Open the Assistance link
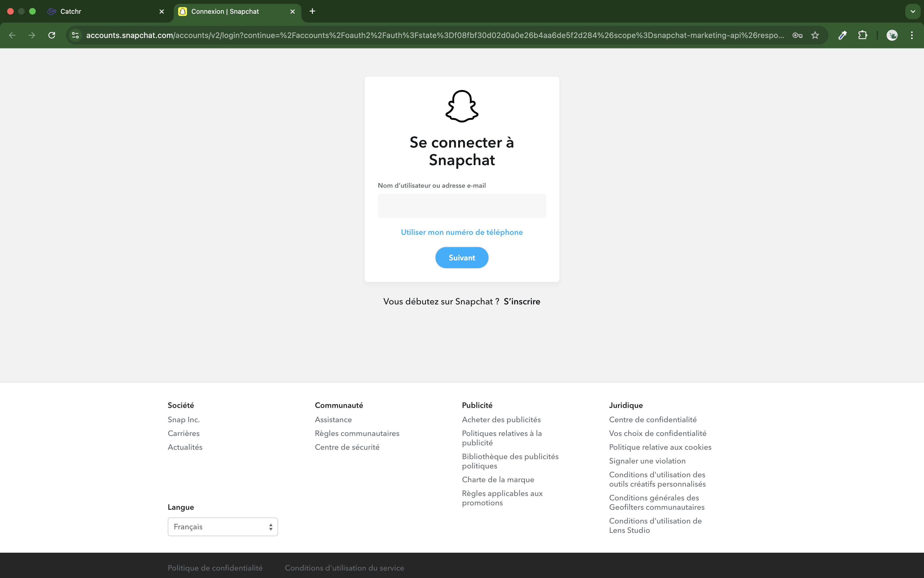The width and height of the screenshot is (924, 578). point(333,420)
